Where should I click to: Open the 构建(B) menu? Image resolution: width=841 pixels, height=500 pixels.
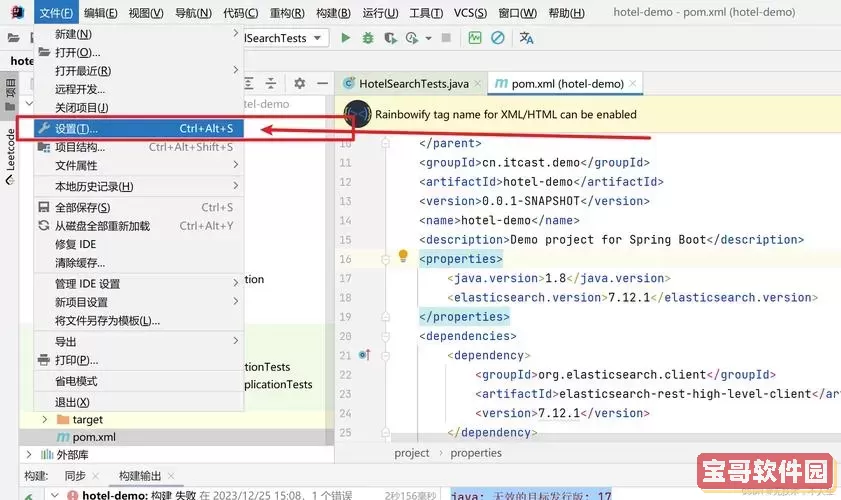333,12
